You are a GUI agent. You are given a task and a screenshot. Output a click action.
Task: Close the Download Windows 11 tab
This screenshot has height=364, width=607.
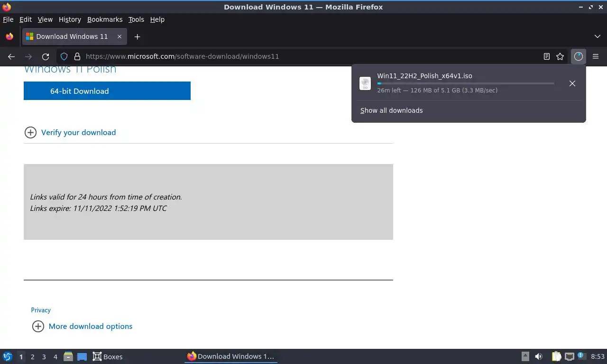120,36
